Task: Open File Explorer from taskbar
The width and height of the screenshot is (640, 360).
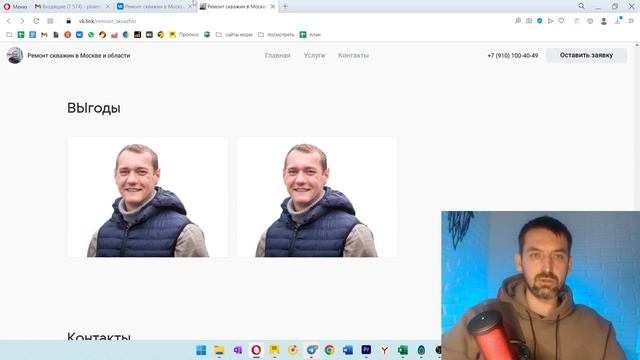Action: click(219, 350)
